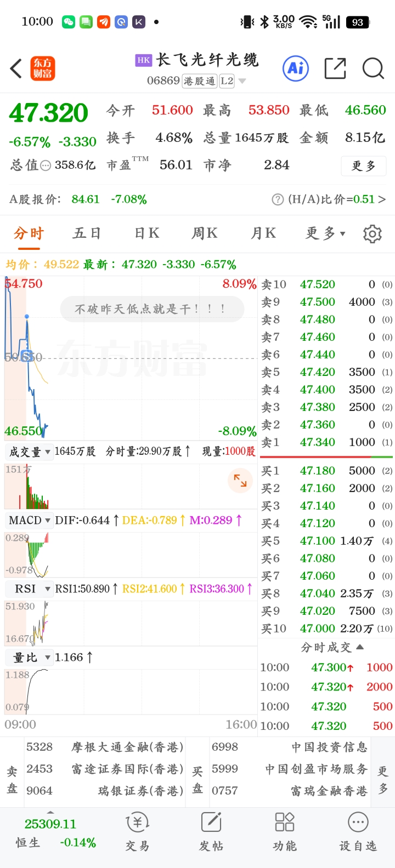The width and height of the screenshot is (395, 868).
Task: Open chart settings gear icon
Action: tap(373, 234)
